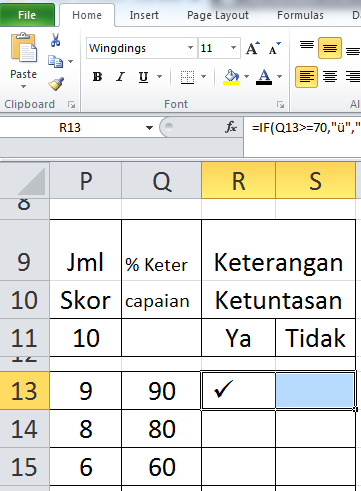
Task: Open the Clipboard pane launcher
Action: tap(71, 105)
